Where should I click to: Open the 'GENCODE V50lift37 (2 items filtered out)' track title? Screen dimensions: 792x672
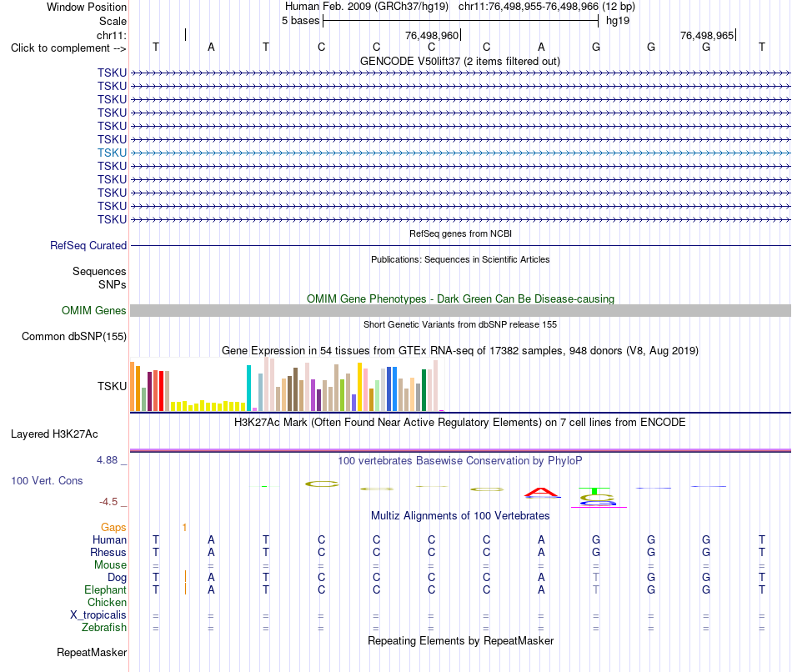460,61
